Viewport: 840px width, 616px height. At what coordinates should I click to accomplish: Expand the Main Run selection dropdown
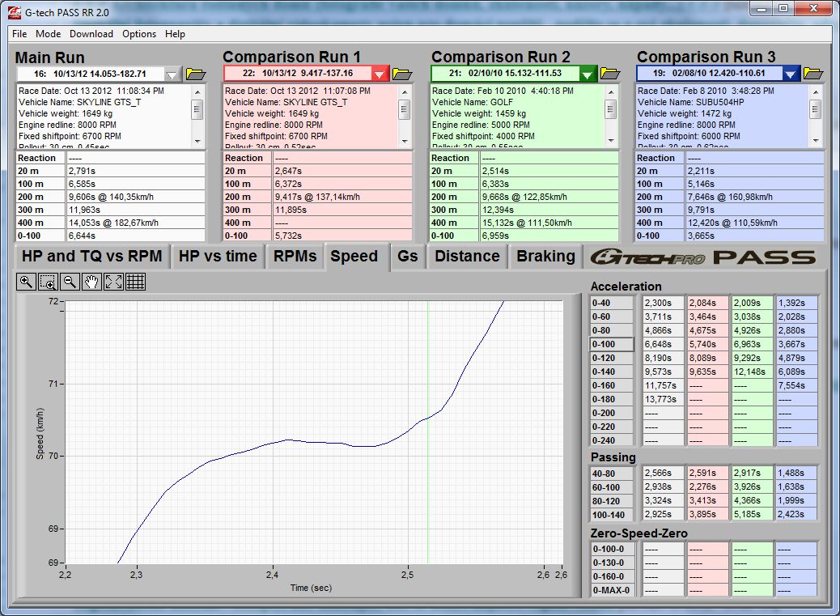[x=172, y=74]
